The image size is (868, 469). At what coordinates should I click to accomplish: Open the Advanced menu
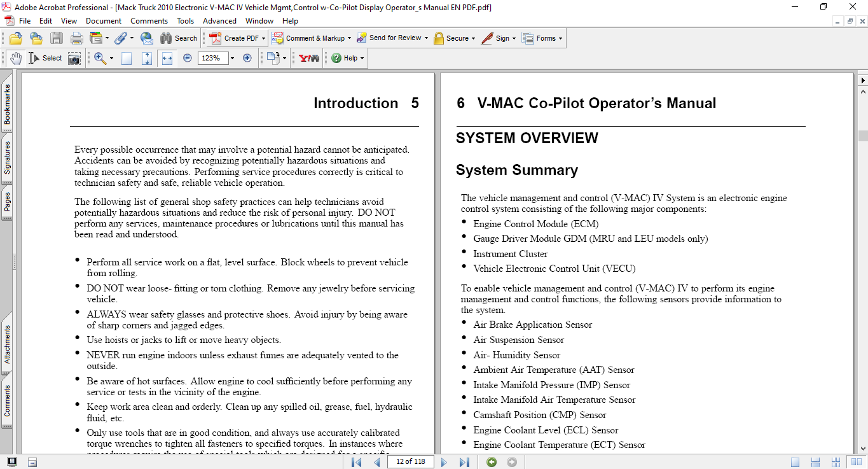[219, 21]
